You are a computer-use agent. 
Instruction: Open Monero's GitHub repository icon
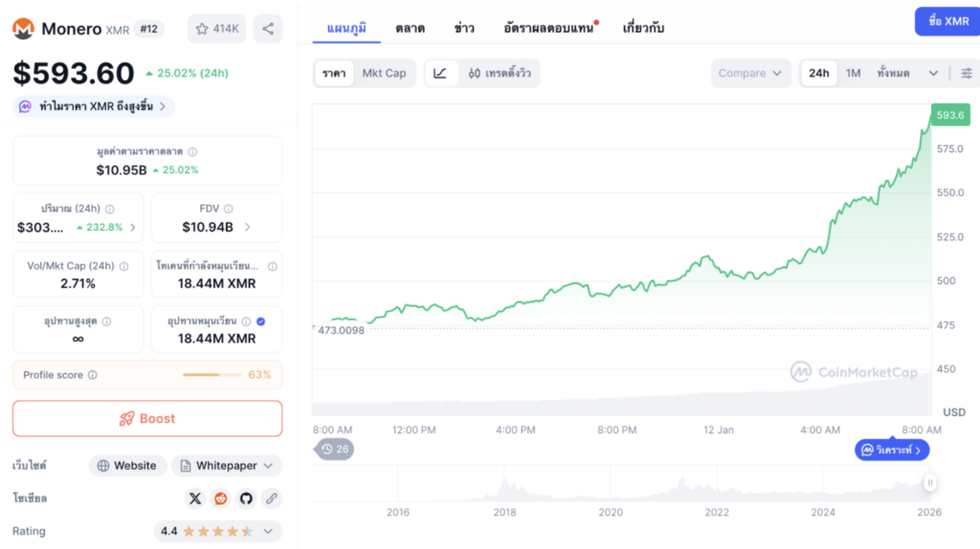[246, 498]
